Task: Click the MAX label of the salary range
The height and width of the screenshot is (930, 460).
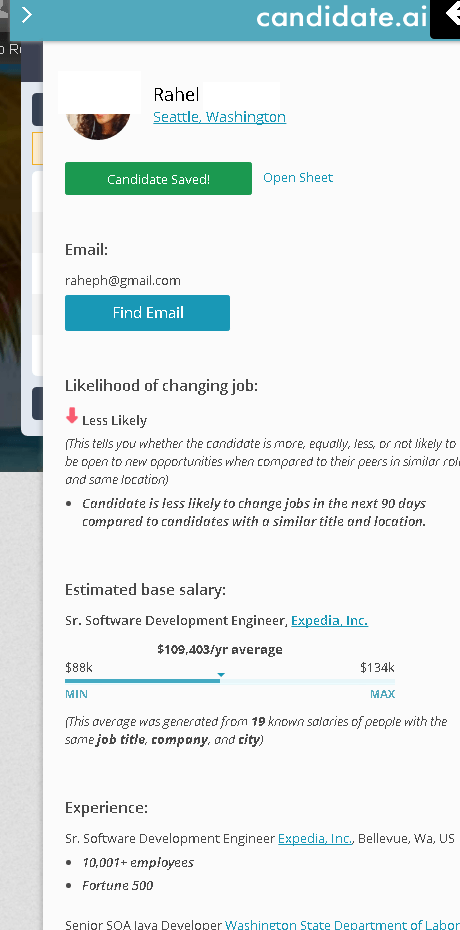Action: 382,694
